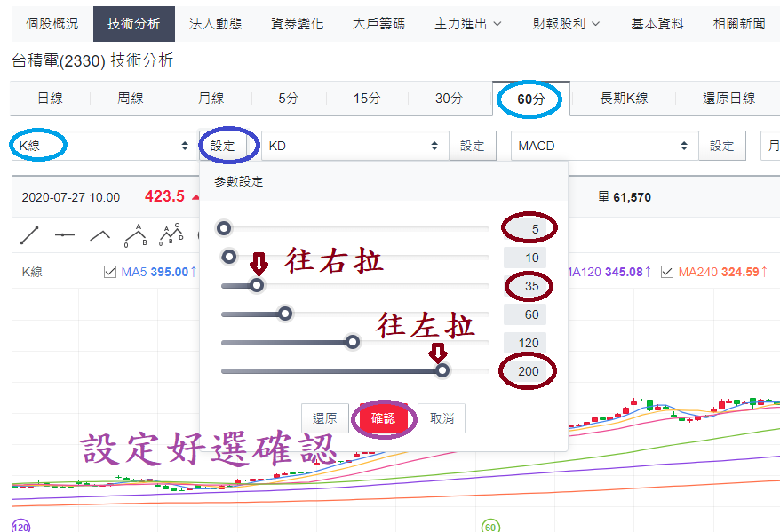Image resolution: width=780 pixels, height=532 pixels.
Task: Click 設定 button next to K線
Action: point(222,146)
